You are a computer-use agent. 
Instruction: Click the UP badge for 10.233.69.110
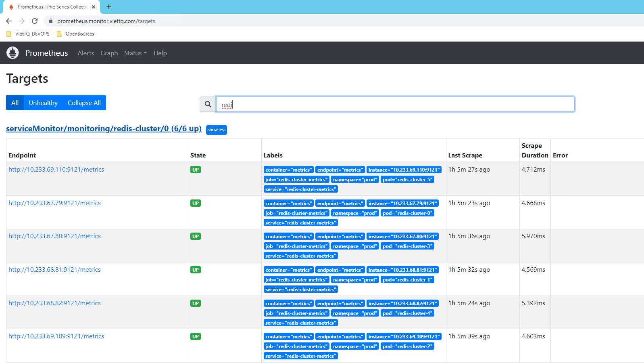pyautogui.click(x=196, y=170)
